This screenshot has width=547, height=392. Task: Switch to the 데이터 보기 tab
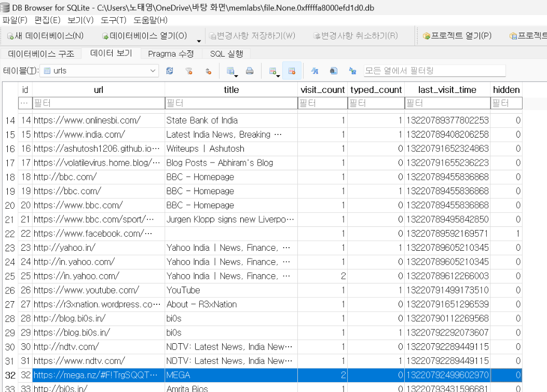(x=111, y=53)
